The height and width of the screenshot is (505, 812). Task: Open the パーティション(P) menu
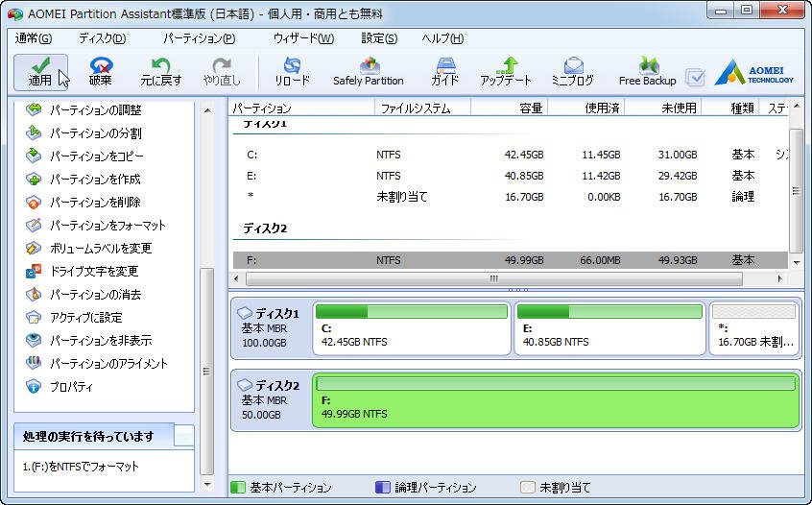[x=199, y=38]
